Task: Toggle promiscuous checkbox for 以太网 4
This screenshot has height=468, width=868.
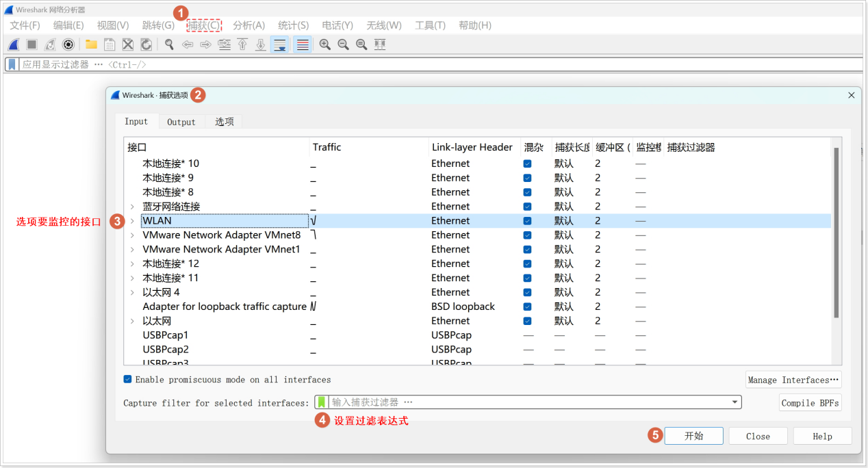Action: click(x=527, y=292)
